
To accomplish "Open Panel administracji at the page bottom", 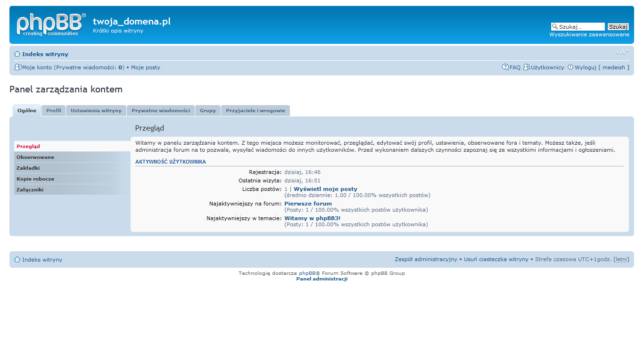I will pyautogui.click(x=321, y=279).
